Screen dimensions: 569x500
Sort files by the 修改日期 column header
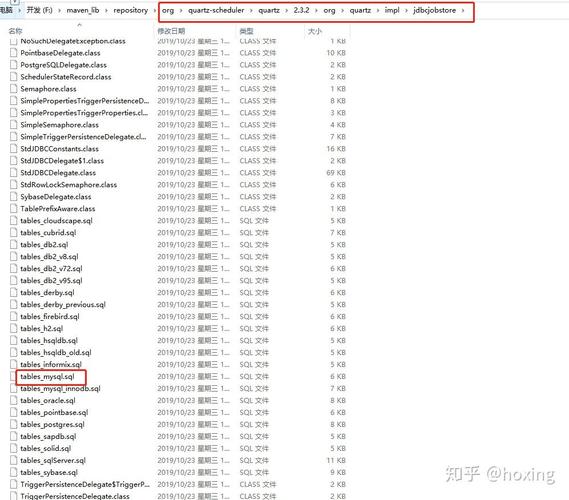tap(171, 31)
